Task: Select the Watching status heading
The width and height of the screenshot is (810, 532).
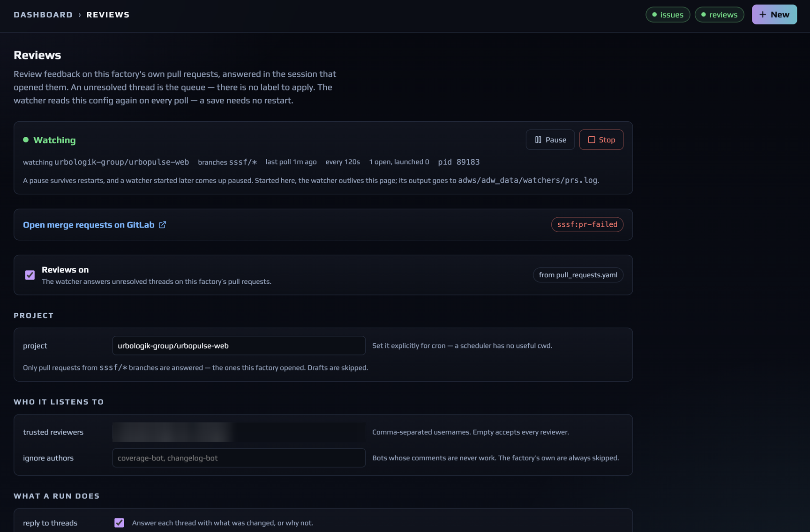Action: (x=54, y=140)
